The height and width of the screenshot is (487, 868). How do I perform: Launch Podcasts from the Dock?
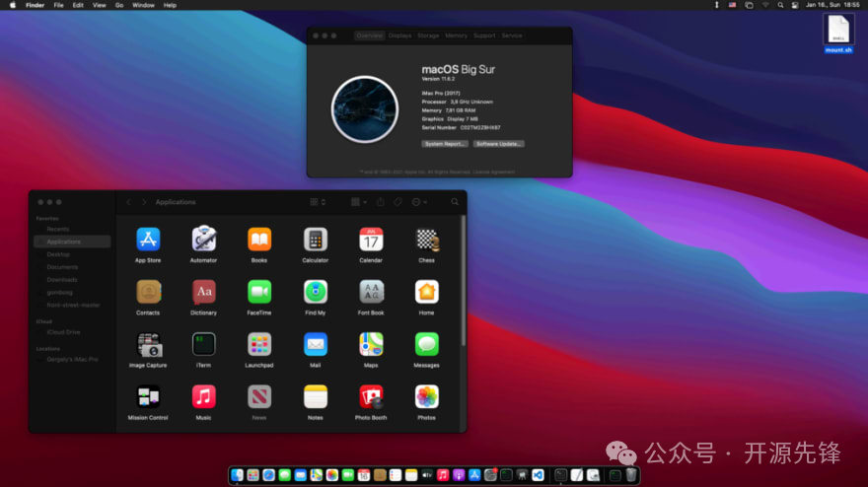tap(459, 475)
